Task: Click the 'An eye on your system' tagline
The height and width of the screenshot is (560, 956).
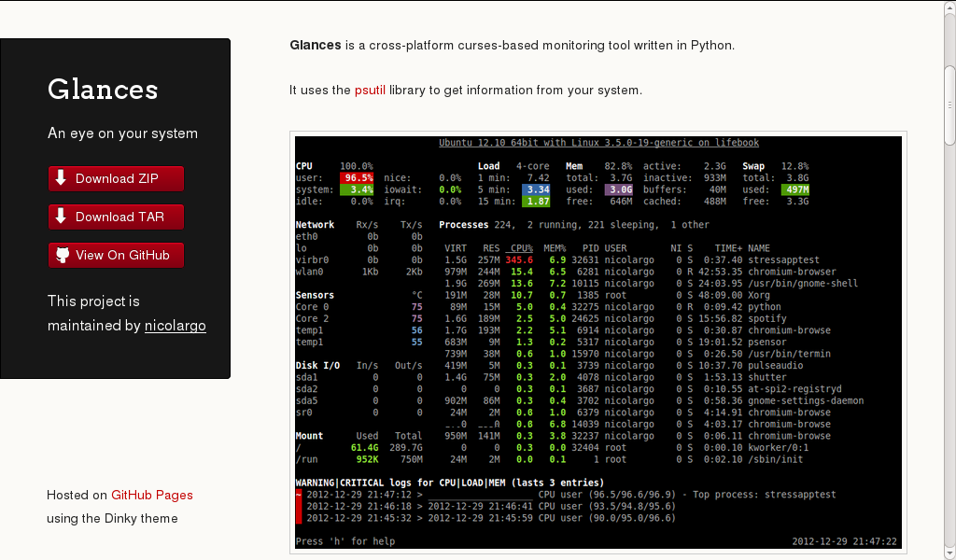Action: tap(122, 133)
